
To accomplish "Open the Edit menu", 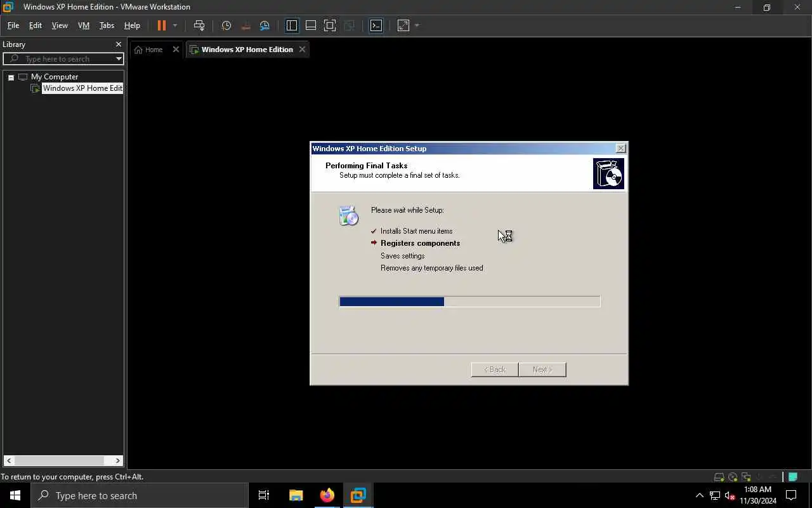I will (x=36, y=25).
